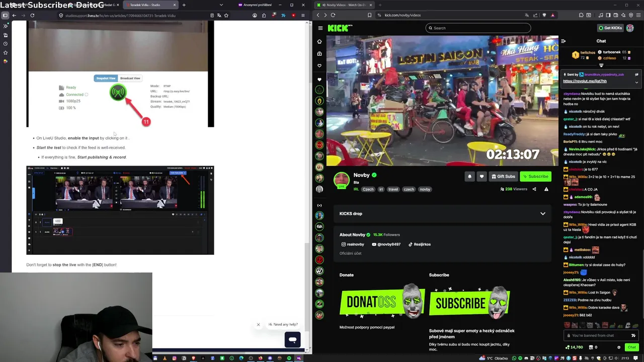Bookmark the LiveU page with star
The width and height of the screenshot is (644, 362).
(x=226, y=16)
